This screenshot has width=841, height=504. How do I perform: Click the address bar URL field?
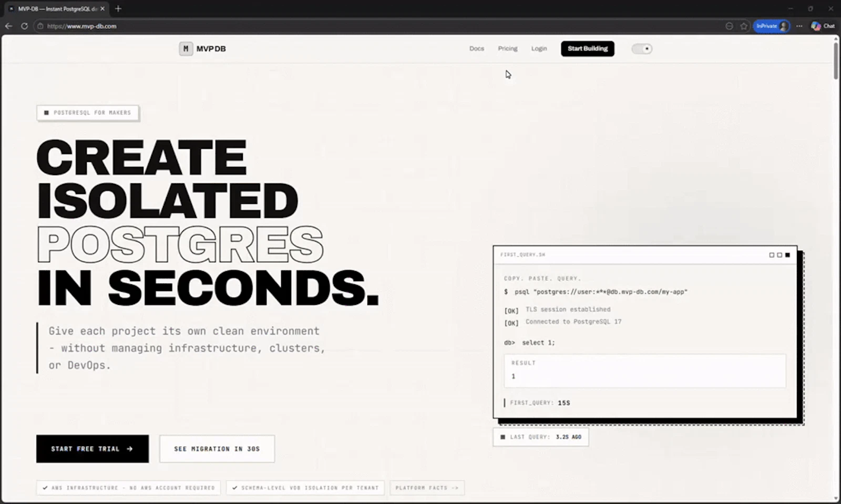378,26
